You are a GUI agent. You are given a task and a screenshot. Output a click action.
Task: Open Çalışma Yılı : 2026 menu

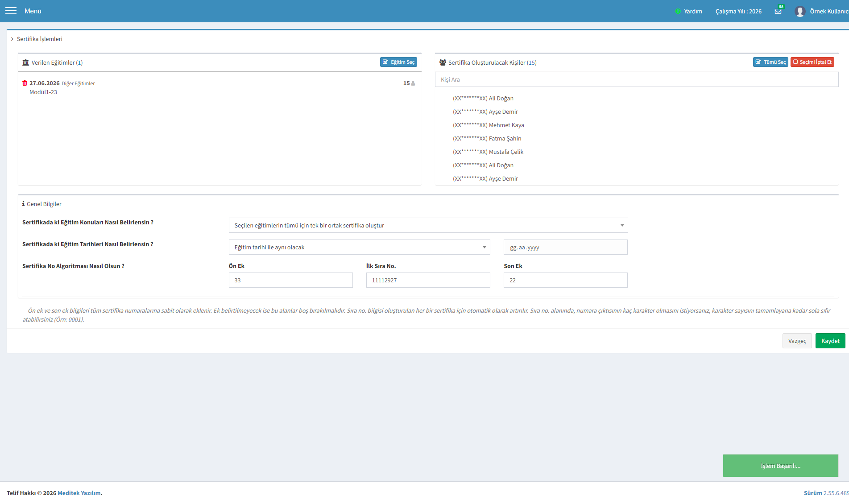tap(738, 12)
